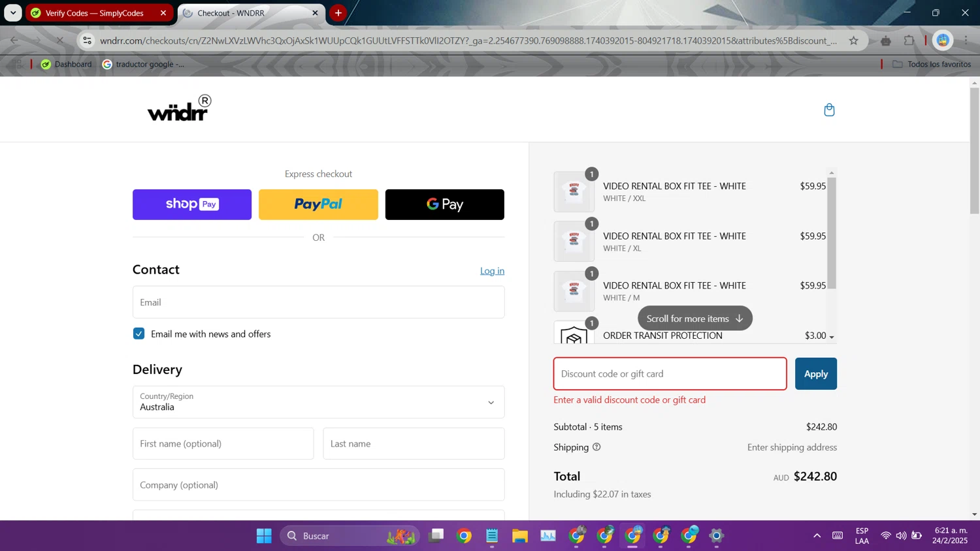
Task: Toggle Email me with news and offers
Action: tap(139, 334)
